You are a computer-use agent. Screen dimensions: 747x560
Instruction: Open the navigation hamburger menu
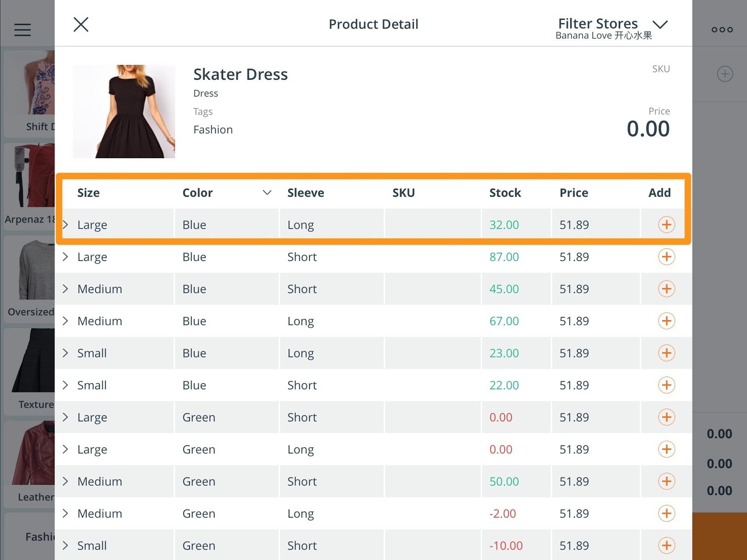click(22, 29)
